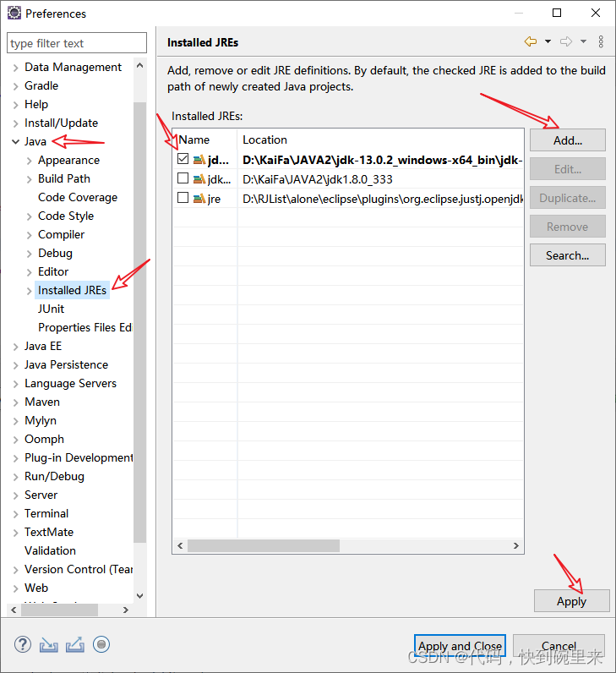Select the Terminal tree item

point(46,514)
